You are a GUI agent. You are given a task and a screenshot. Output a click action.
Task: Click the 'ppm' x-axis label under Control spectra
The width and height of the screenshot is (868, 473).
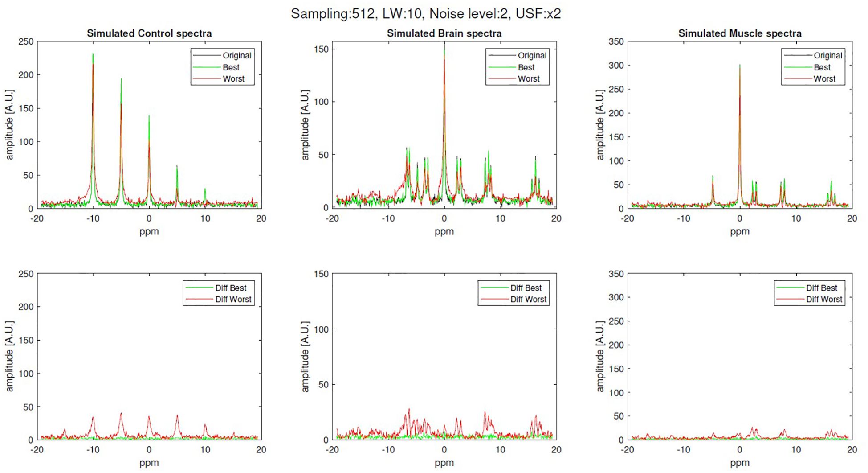point(149,231)
